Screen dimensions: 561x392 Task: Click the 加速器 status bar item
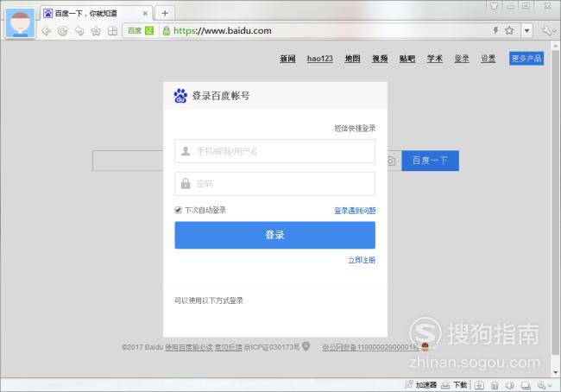[x=421, y=385]
